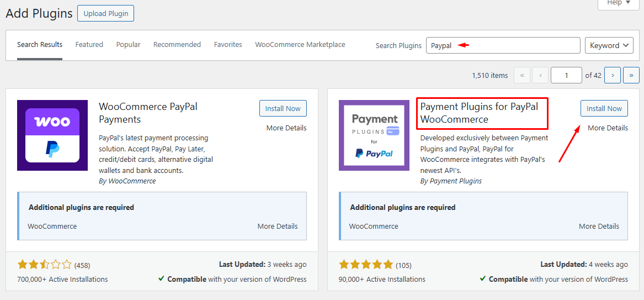Open the WooCommerce Marketplace tab

pyautogui.click(x=300, y=44)
